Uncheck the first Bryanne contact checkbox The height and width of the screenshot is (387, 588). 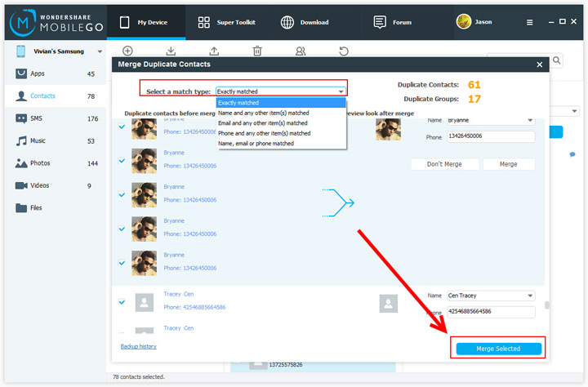pos(122,127)
